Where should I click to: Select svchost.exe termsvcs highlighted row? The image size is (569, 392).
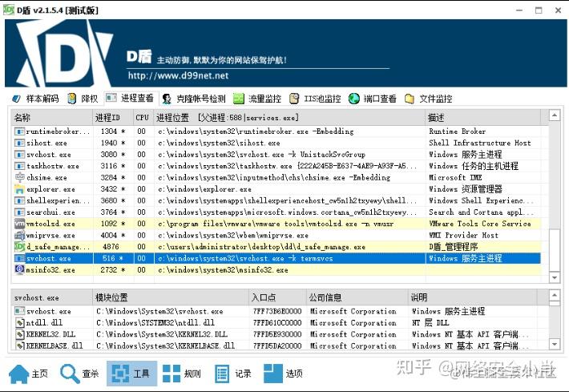[276, 258]
